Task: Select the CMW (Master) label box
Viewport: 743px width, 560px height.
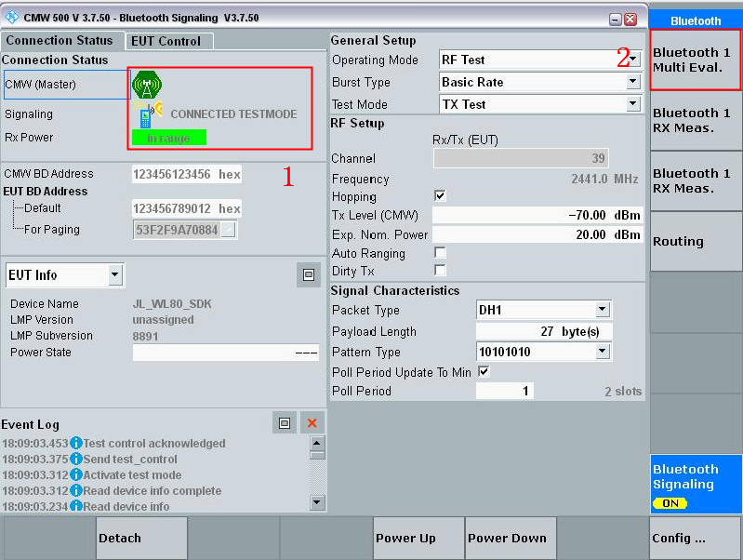Action: point(67,85)
